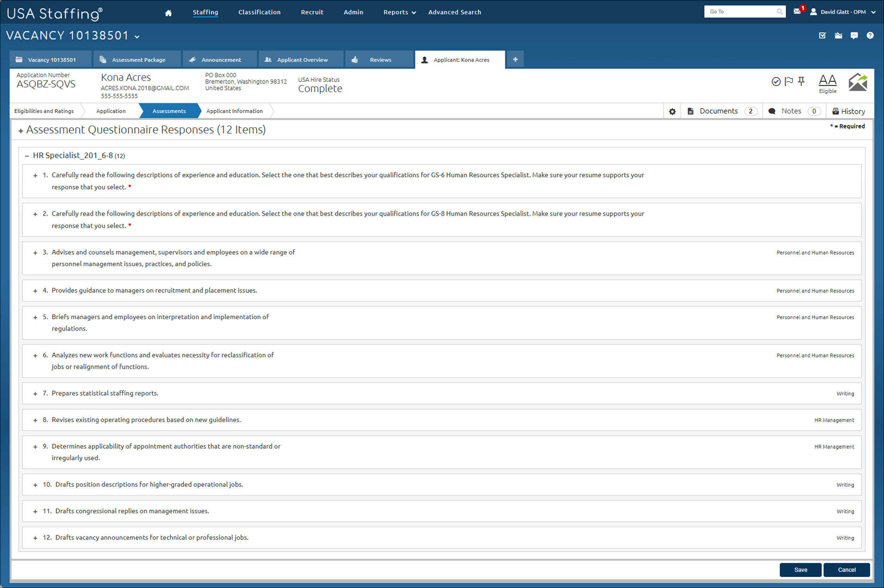The height and width of the screenshot is (588, 884).
Task: Click the checkmark circle status icon
Action: click(x=776, y=81)
